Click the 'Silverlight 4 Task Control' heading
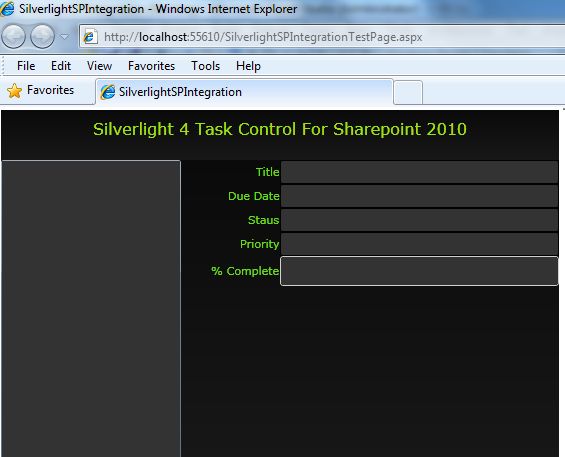This screenshot has height=457, width=565. [x=280, y=129]
